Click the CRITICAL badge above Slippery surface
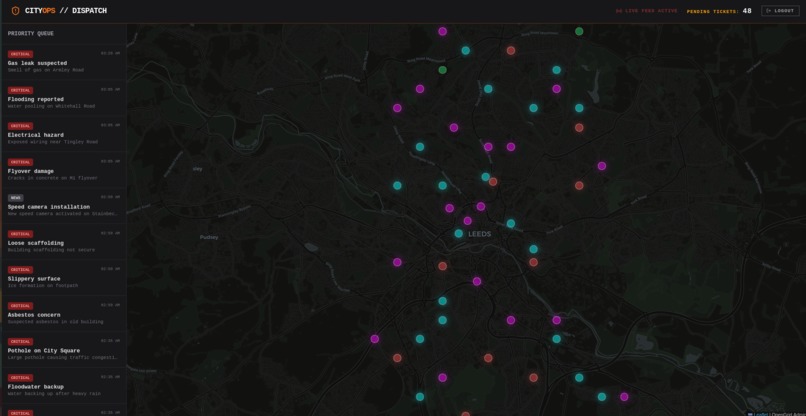 pos(21,270)
